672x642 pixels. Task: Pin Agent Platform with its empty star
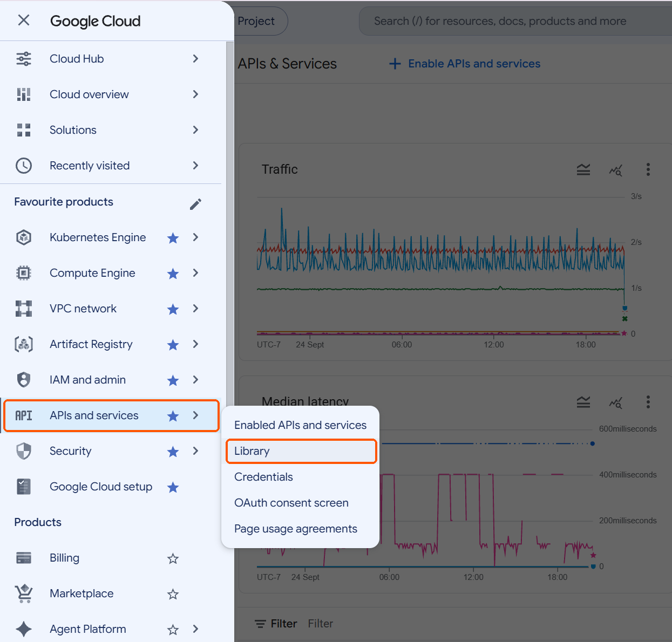pyautogui.click(x=173, y=630)
